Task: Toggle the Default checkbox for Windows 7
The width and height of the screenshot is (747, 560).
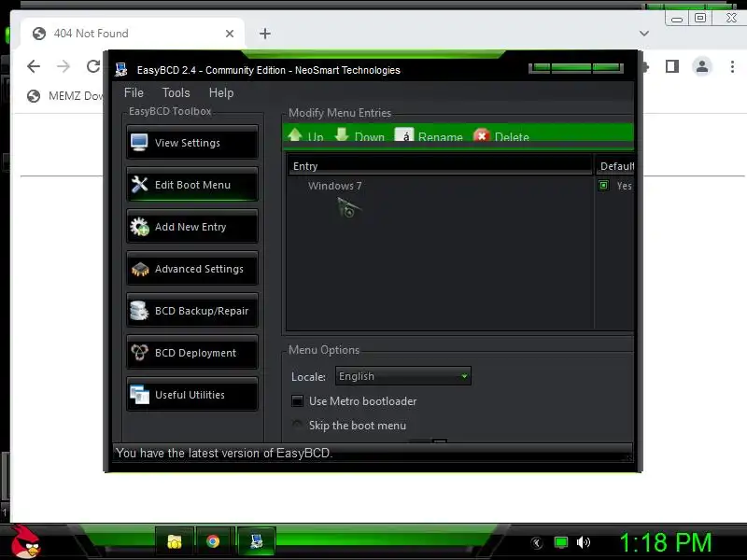Action: point(603,185)
